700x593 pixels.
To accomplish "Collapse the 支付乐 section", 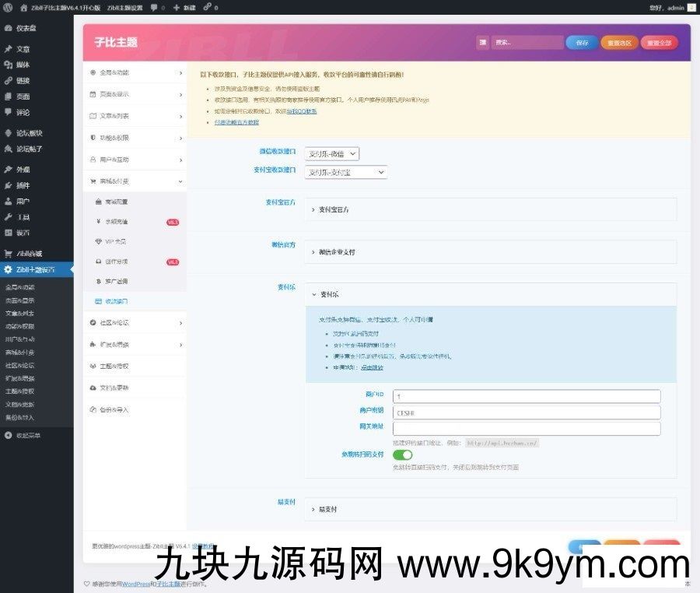I will click(490, 295).
